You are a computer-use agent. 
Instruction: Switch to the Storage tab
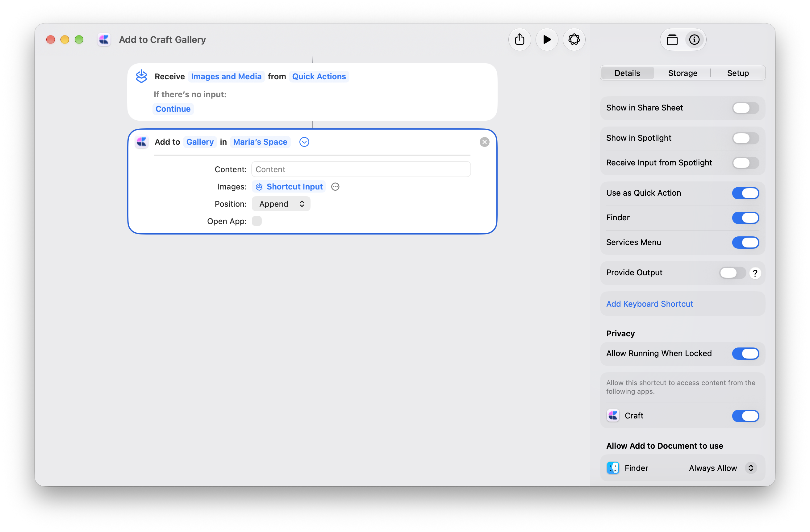(x=683, y=73)
